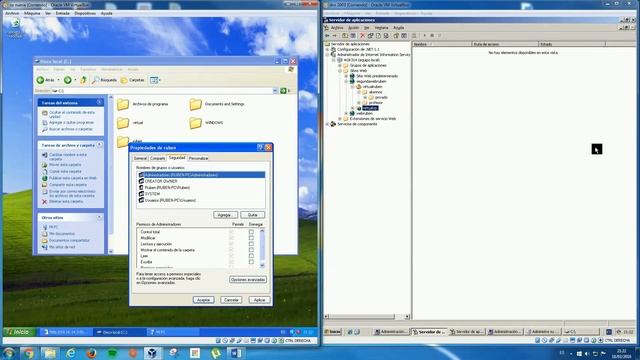Screen dimensions: 640x360
Task: Open Windows Explorer from the Windows 7 taskbar
Action: 50,353
